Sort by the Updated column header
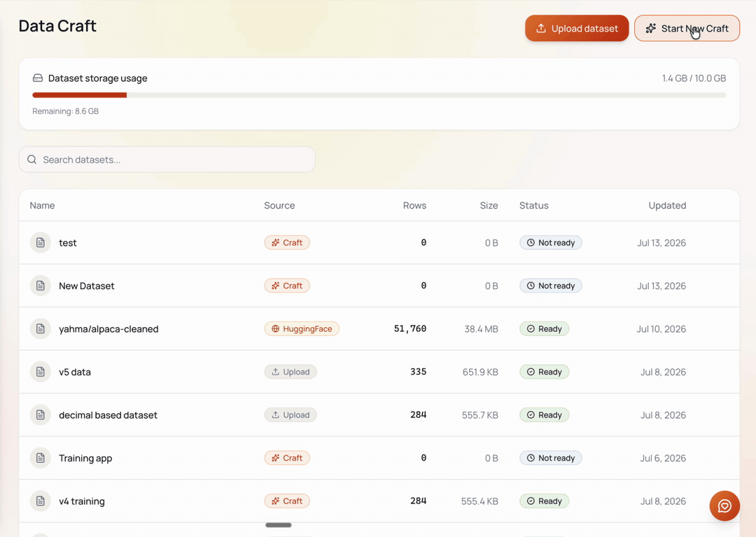Image resolution: width=756 pixels, height=537 pixels. pyautogui.click(x=667, y=205)
